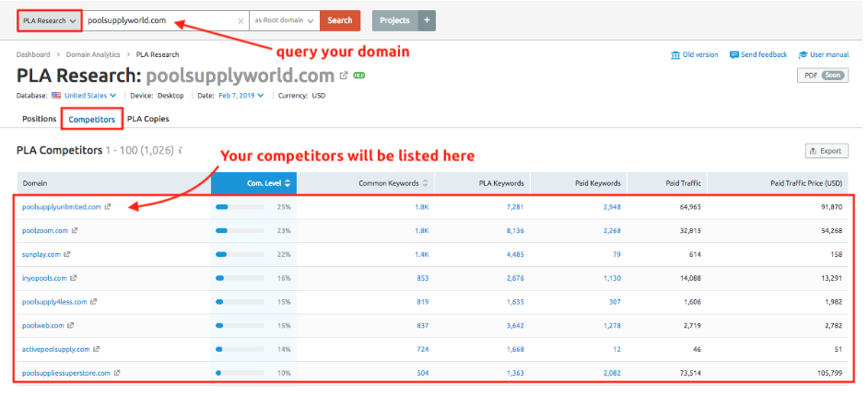
Task: Open external link icon beside poolsupply4less.com
Action: pos(94,302)
